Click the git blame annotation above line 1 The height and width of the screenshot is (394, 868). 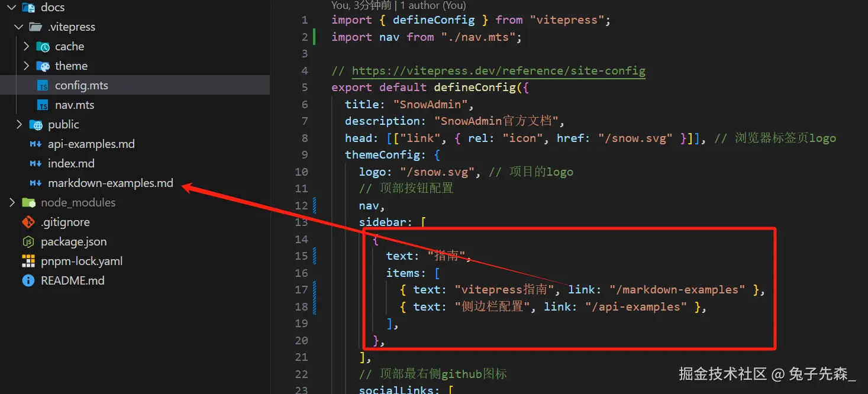click(399, 5)
